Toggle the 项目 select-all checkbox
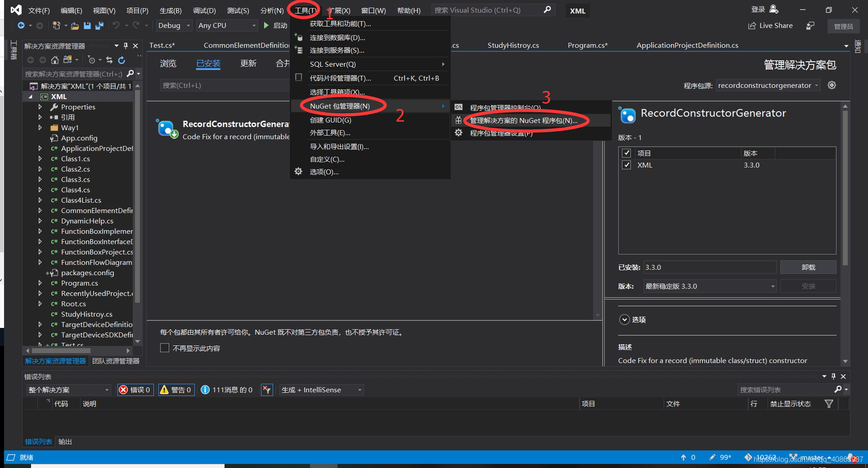868x468 pixels. [626, 153]
